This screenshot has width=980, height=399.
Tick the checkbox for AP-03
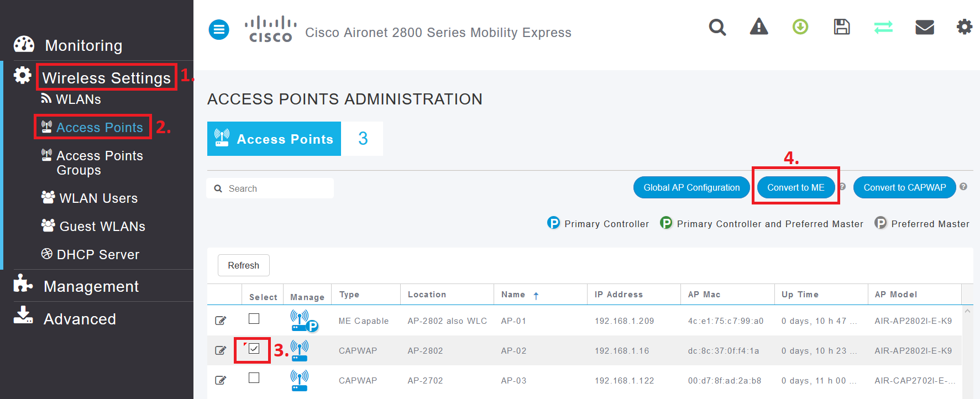pyautogui.click(x=254, y=378)
